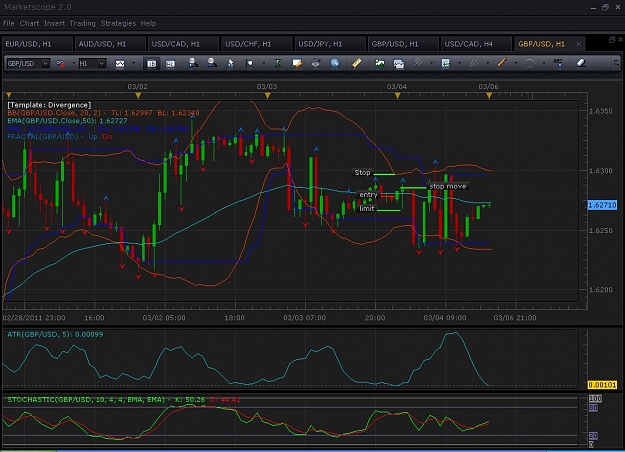Toggle the second data window button beside it
The image size is (625, 452).
pyautogui.click(x=170, y=63)
